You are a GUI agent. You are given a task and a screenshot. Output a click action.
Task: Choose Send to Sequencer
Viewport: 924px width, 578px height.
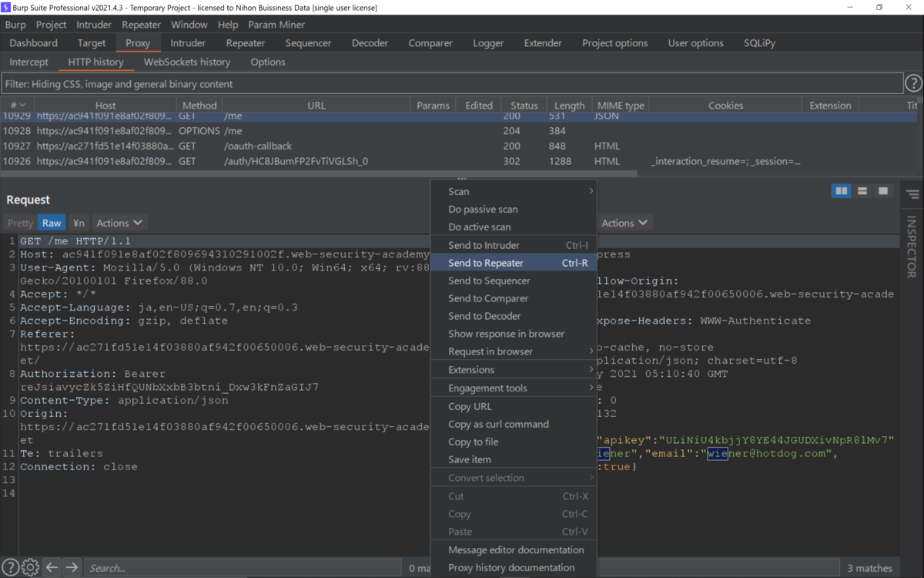pos(514,281)
